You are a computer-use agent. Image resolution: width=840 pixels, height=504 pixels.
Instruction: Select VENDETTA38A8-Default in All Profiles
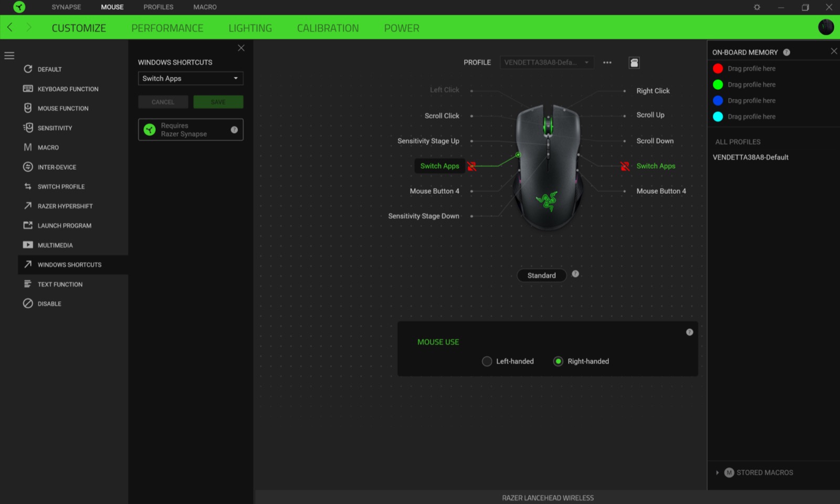[x=751, y=157]
